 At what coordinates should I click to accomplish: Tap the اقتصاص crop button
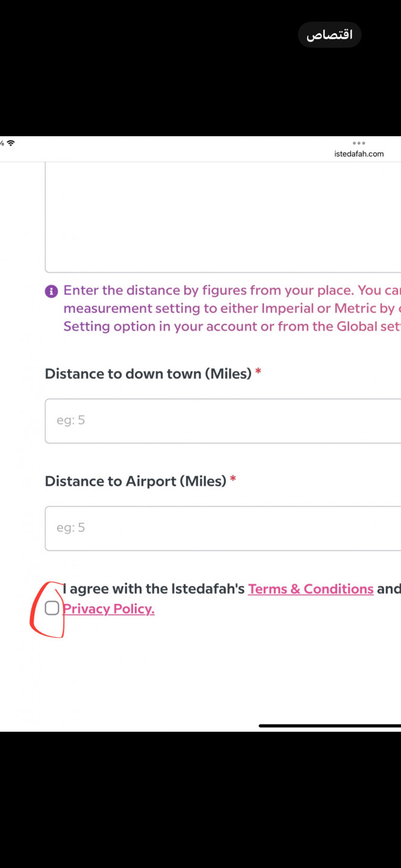[329, 35]
